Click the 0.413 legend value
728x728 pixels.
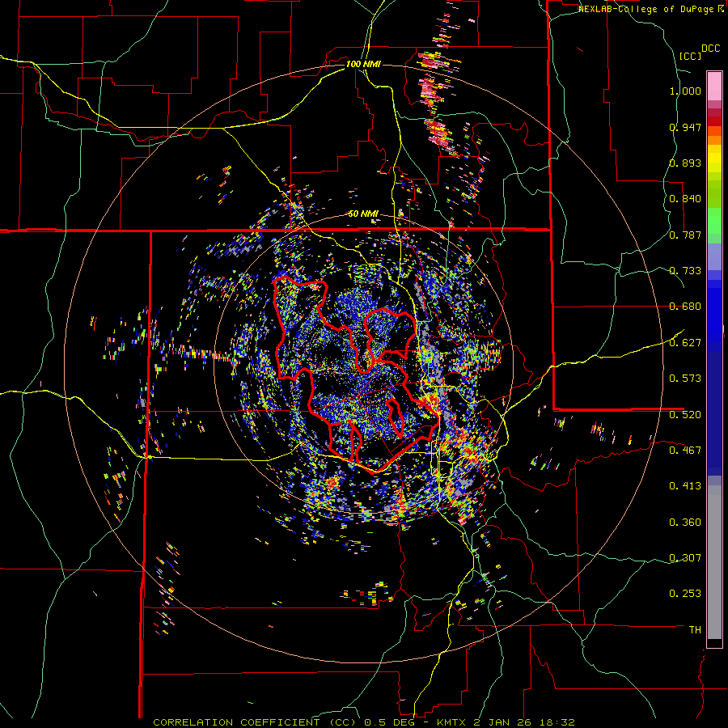[685, 486]
